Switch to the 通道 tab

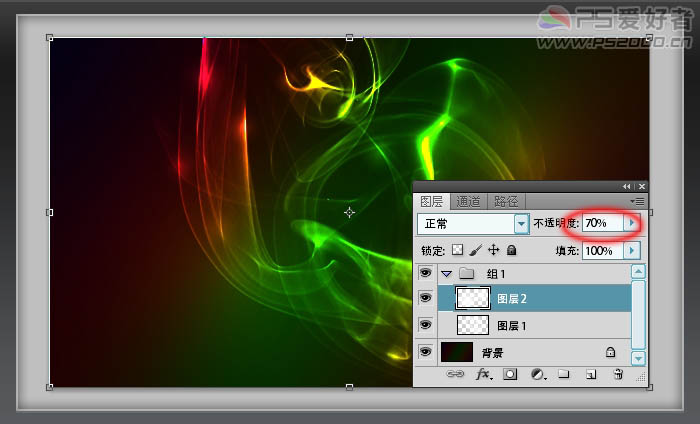pyautogui.click(x=468, y=202)
